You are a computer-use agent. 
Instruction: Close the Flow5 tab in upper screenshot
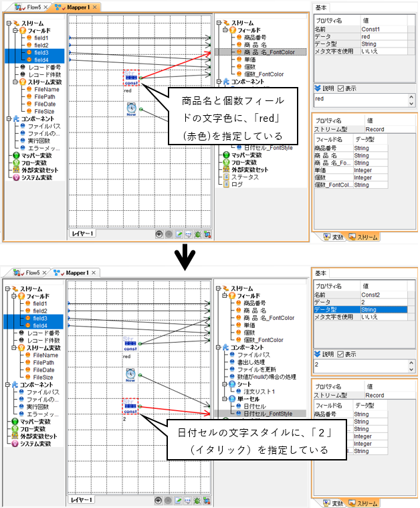45,7
